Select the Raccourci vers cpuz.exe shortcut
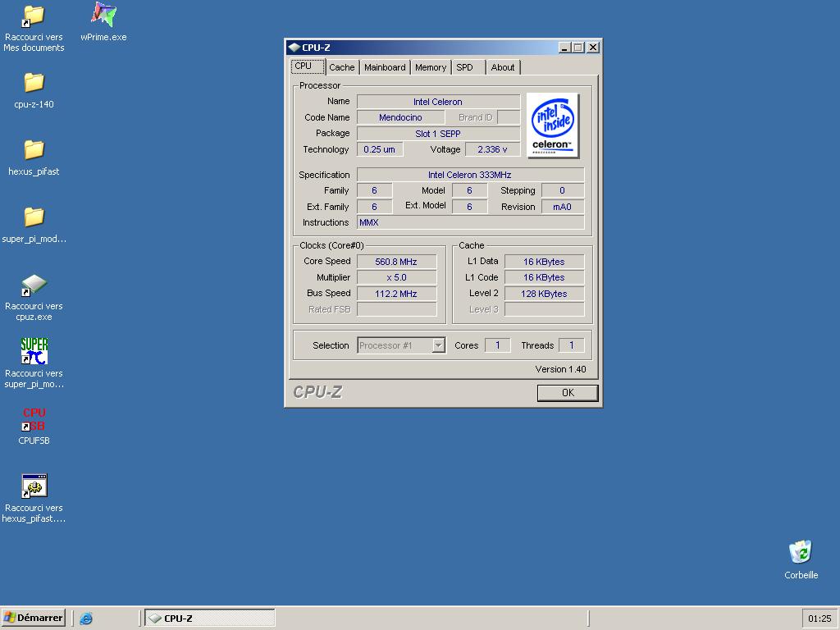 coord(34,297)
